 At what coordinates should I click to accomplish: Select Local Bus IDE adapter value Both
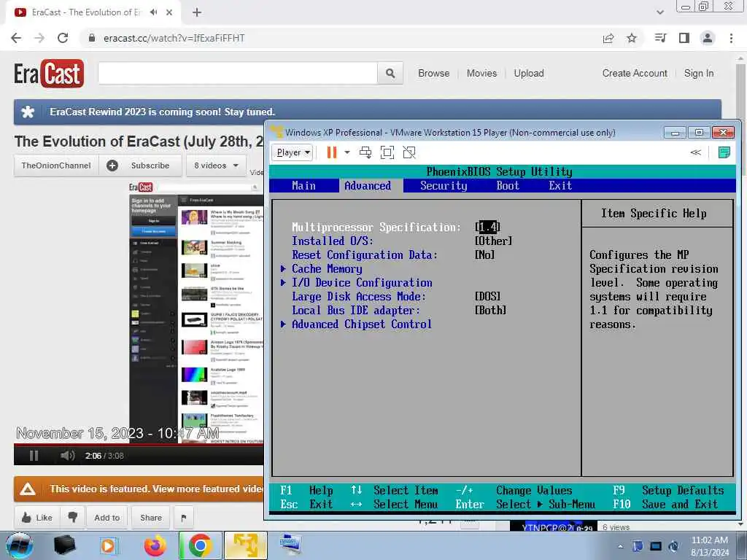[491, 310]
